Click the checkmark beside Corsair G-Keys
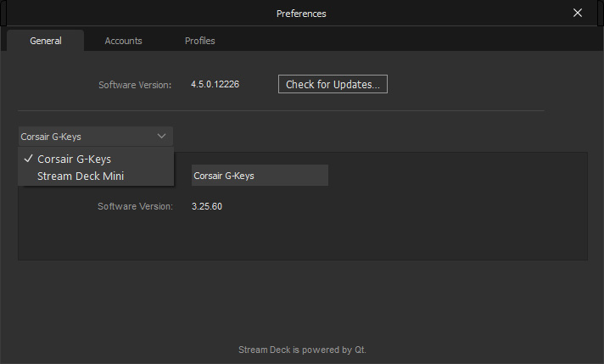 [x=29, y=159]
